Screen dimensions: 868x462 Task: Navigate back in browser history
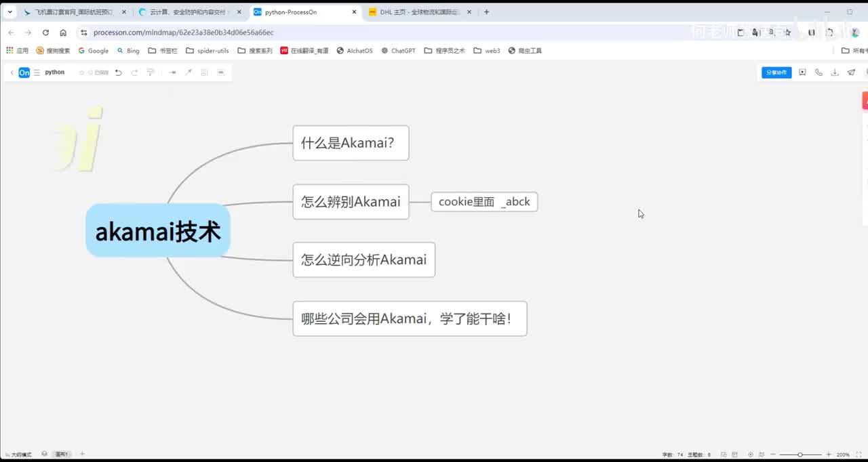click(x=11, y=33)
